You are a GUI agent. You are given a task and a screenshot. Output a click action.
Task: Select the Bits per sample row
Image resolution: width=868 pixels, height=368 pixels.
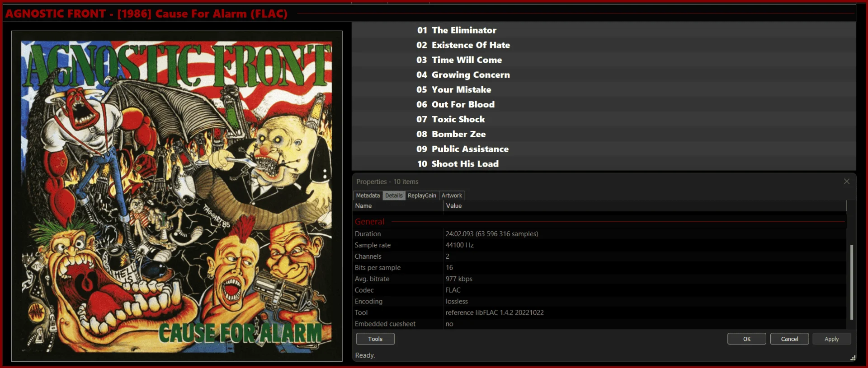click(599, 268)
